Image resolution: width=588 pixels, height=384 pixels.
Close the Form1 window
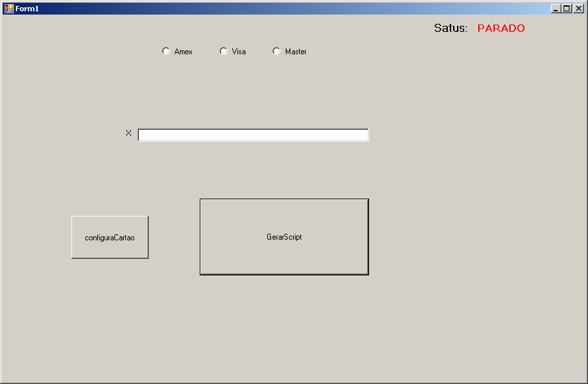pos(578,8)
